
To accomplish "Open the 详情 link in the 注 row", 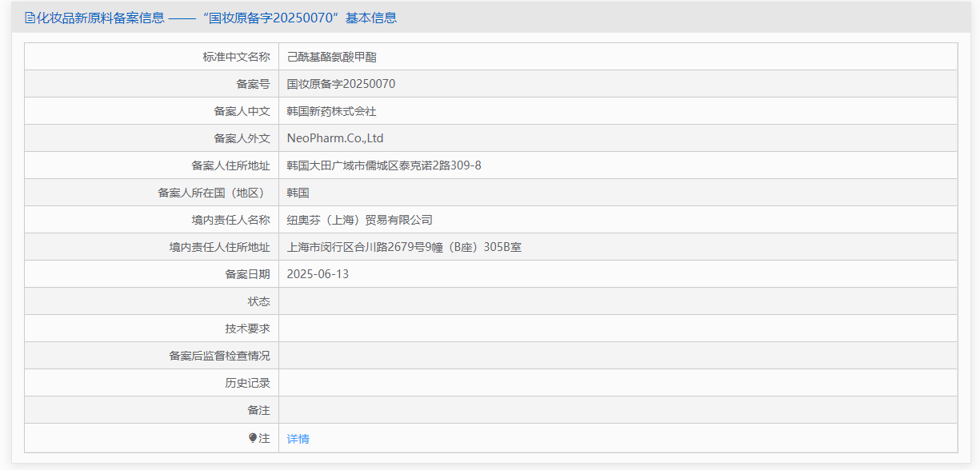I will [x=297, y=437].
